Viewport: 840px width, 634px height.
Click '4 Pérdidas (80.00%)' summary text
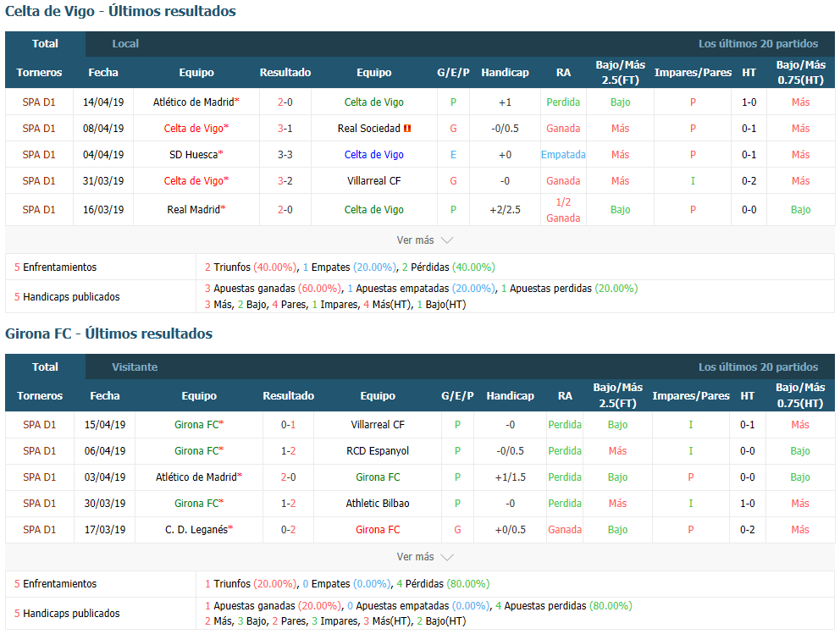point(443,584)
